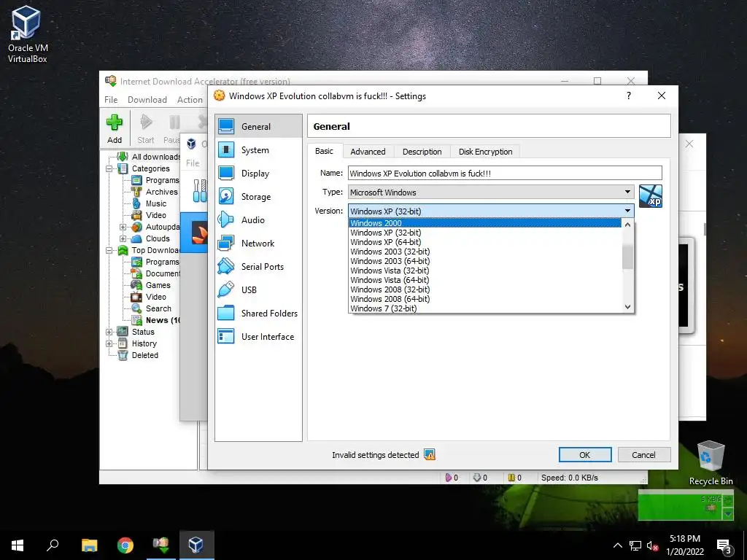Collapse the Categories tree node in IDA
The height and width of the screenshot is (560, 747).
pyautogui.click(x=109, y=168)
